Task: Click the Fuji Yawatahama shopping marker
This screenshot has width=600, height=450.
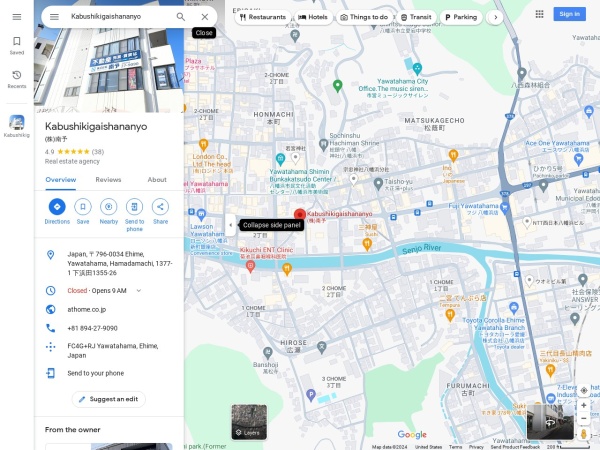Action: 505,208
